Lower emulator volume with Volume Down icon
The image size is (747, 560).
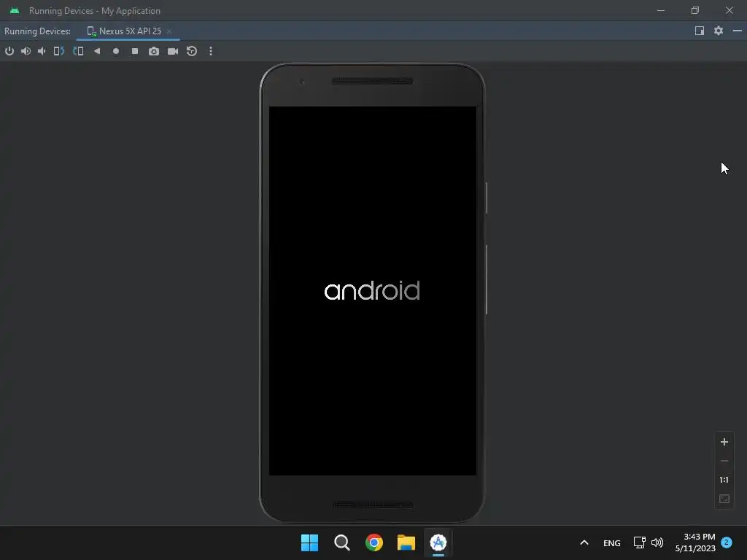42,51
